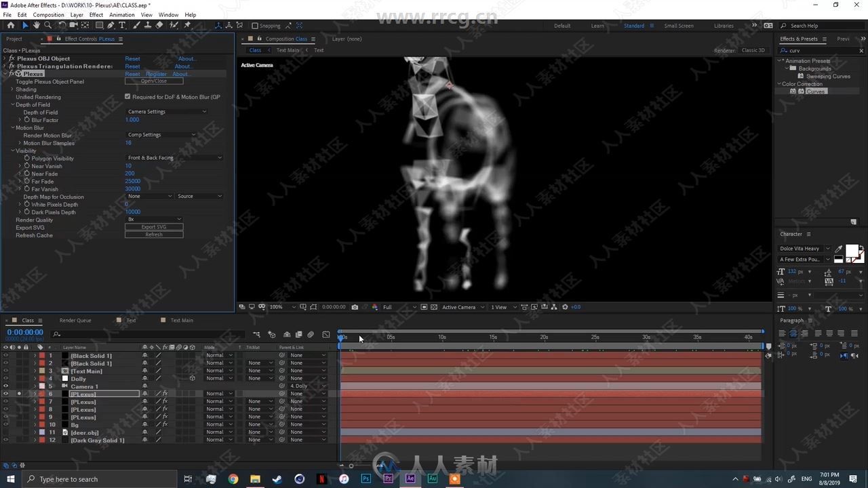Toggle fx switch of Plexus effect
The height and width of the screenshot is (488, 868).
pyautogui.click(x=12, y=74)
